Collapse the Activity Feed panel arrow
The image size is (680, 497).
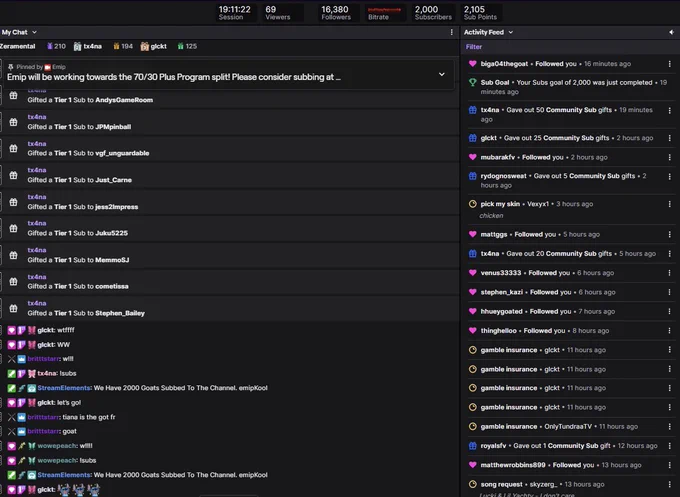(x=671, y=32)
